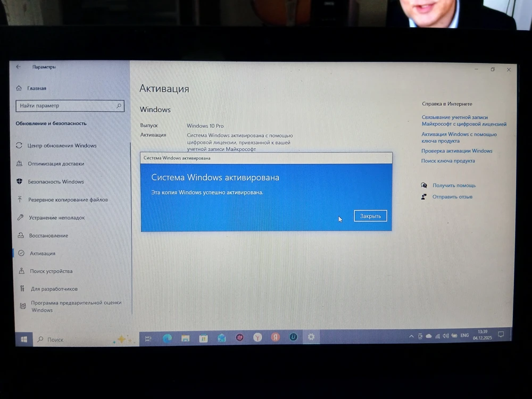This screenshot has height=399, width=532.
Task: Open the ENG input language switcher
Action: pos(464,336)
